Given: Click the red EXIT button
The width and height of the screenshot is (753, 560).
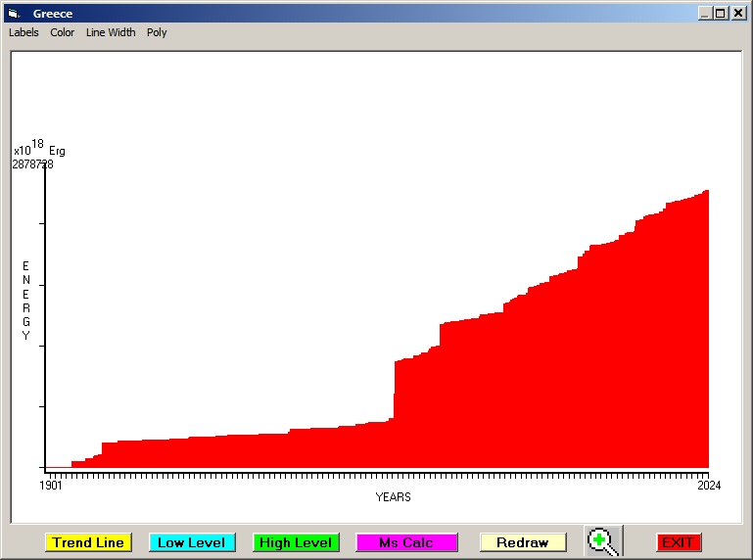Looking at the screenshot, I should point(678,542).
